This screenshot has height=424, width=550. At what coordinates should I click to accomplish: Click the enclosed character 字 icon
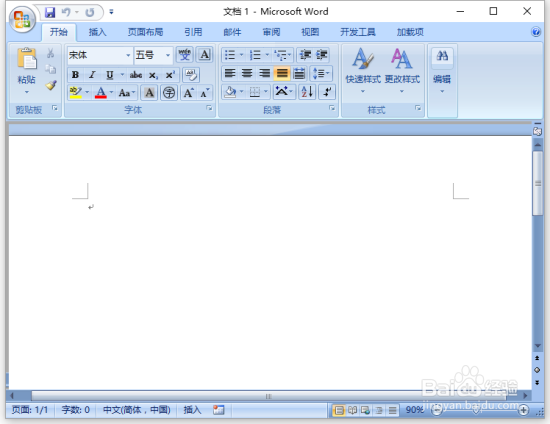pos(169,93)
